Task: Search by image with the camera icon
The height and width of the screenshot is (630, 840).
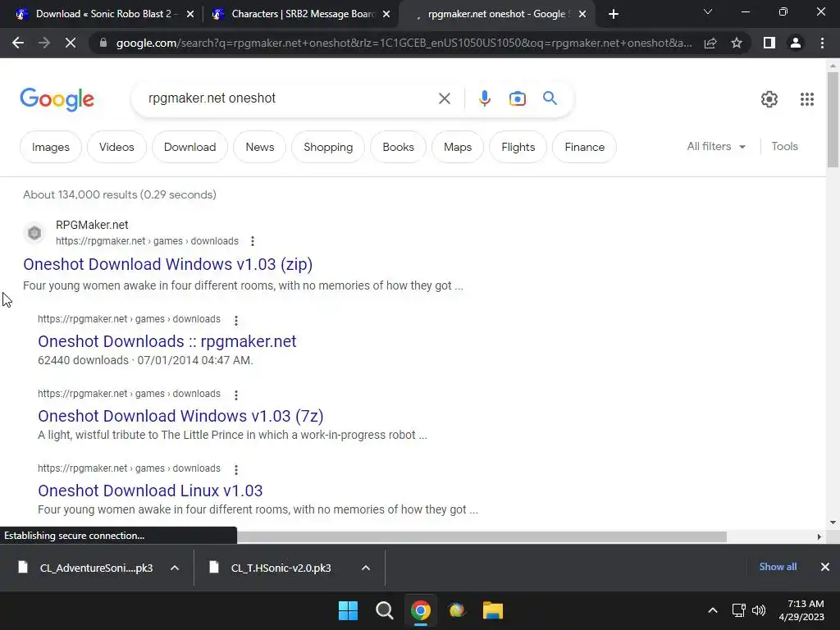Action: tap(517, 98)
